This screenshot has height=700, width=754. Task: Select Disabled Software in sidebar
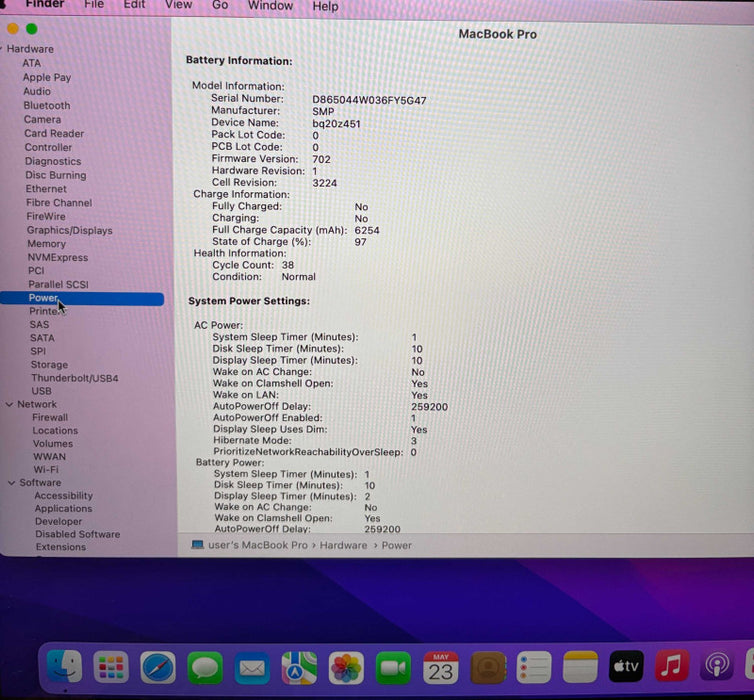coord(77,534)
